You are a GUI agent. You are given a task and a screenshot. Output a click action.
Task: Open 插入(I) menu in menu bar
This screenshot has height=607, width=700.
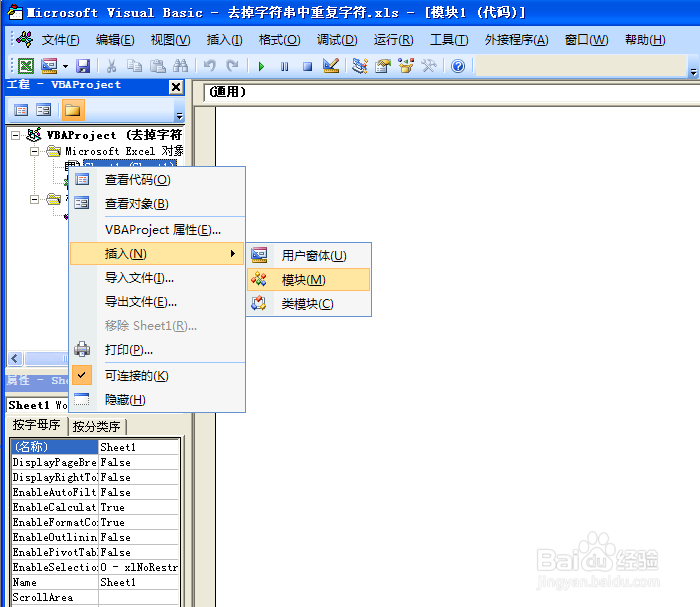tap(224, 40)
